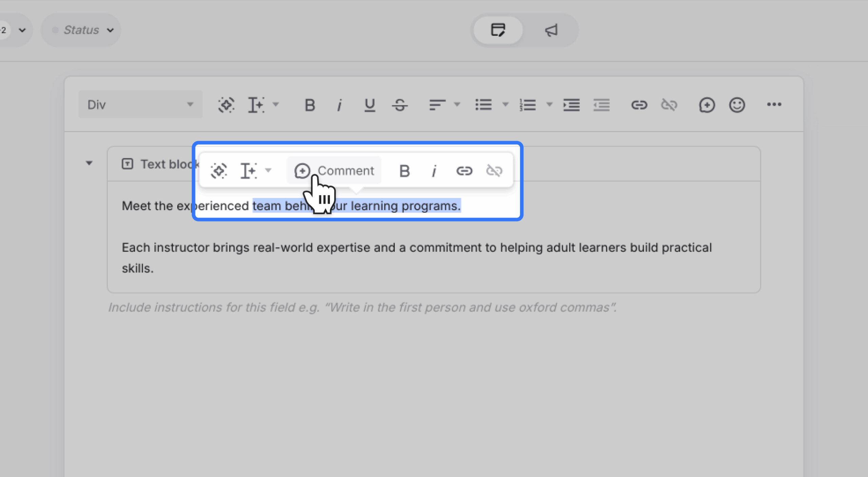Viewport: 868px width, 477px height.
Task: Click the add comment icon in main toolbar
Action: 707,105
